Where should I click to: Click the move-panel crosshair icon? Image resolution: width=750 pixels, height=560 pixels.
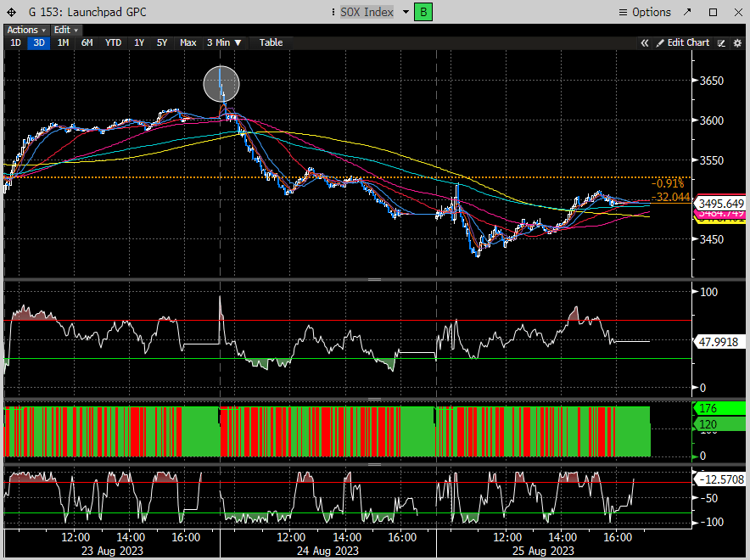click(x=11, y=13)
